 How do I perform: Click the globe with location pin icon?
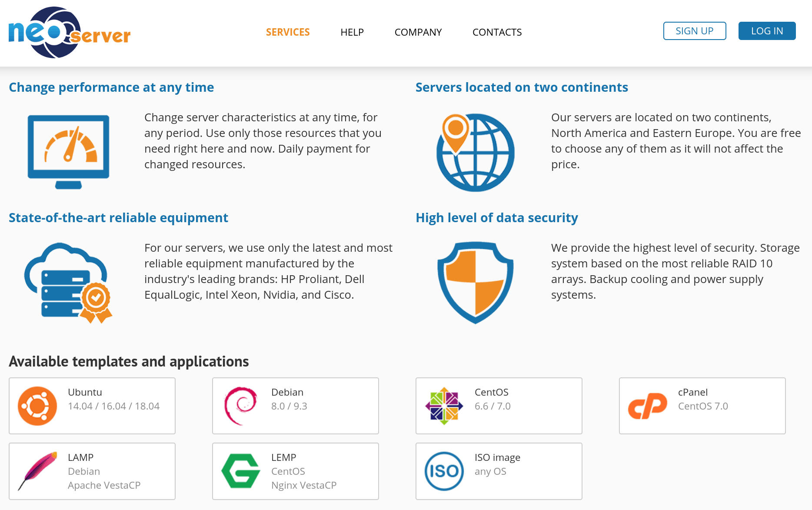pyautogui.click(x=475, y=153)
